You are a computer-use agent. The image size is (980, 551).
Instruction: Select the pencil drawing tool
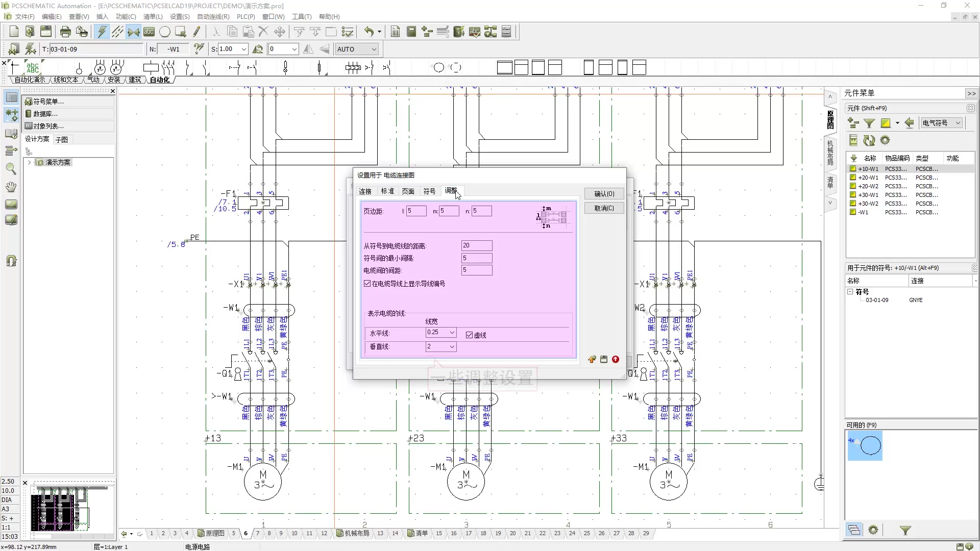point(197,31)
